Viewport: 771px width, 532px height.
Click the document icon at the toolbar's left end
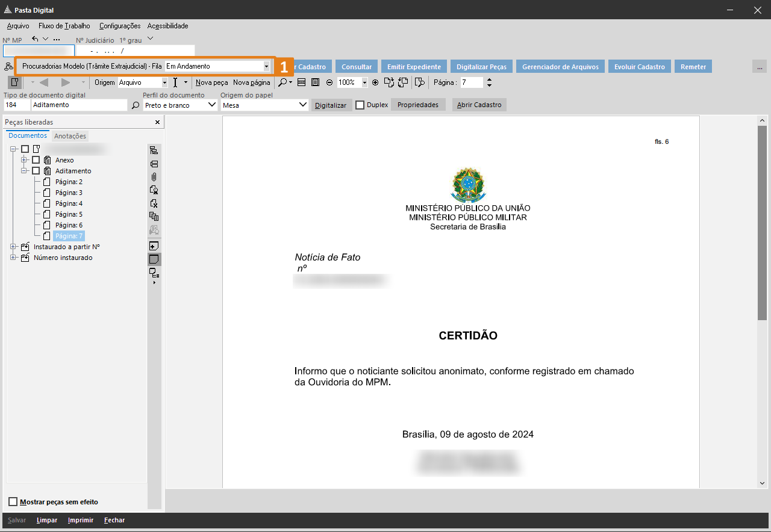click(x=14, y=82)
